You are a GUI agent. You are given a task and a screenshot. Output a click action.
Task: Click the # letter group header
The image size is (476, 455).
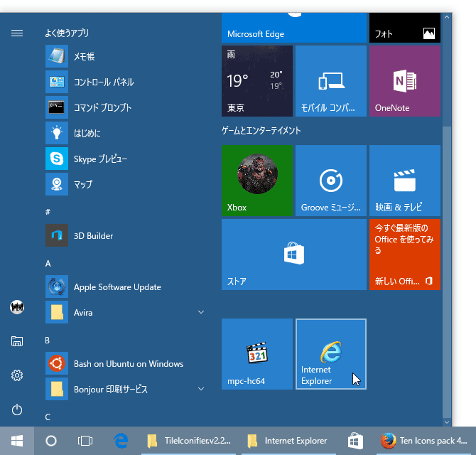point(48,212)
